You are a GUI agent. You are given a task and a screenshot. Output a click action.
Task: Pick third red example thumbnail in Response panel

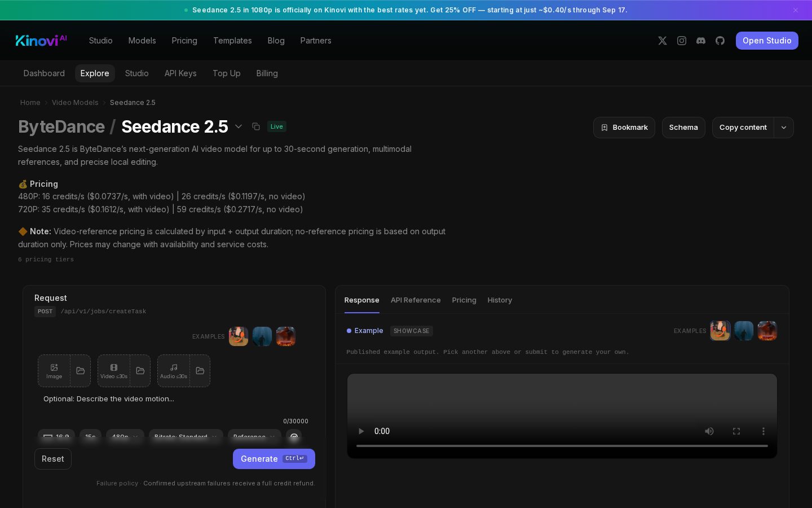point(767,331)
